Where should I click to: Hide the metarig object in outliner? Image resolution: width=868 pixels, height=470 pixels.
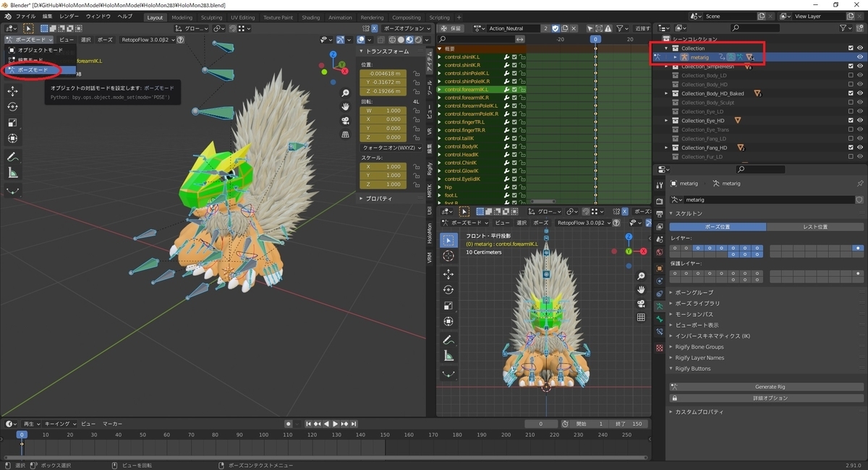pos(860,57)
